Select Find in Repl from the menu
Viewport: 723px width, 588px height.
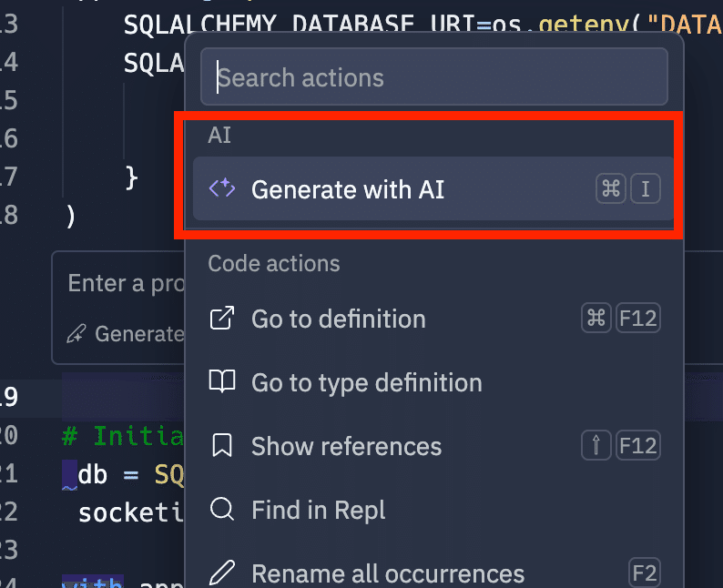click(x=318, y=510)
